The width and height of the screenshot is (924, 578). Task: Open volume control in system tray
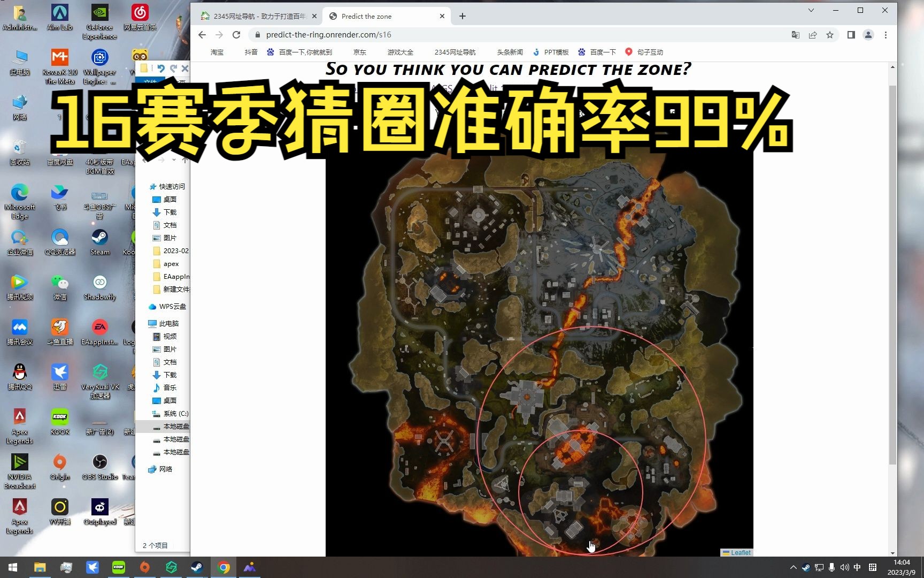click(844, 567)
